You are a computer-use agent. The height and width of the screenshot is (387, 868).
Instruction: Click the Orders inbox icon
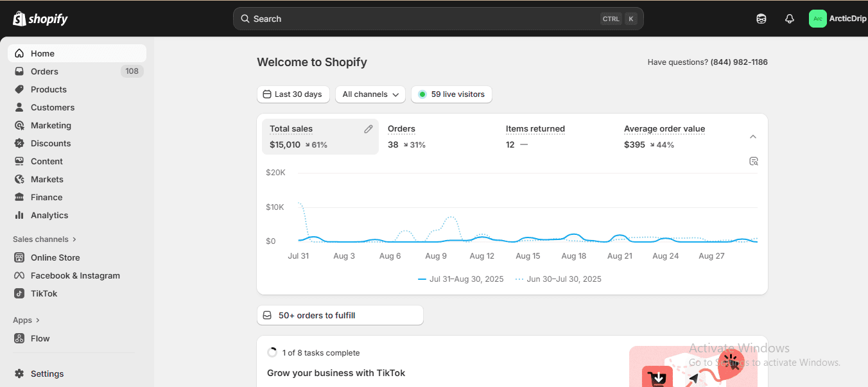point(19,71)
